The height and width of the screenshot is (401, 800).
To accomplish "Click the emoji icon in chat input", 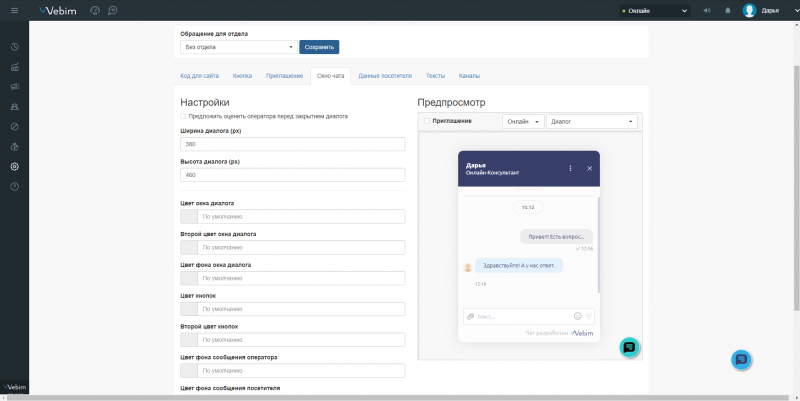I will pos(578,316).
